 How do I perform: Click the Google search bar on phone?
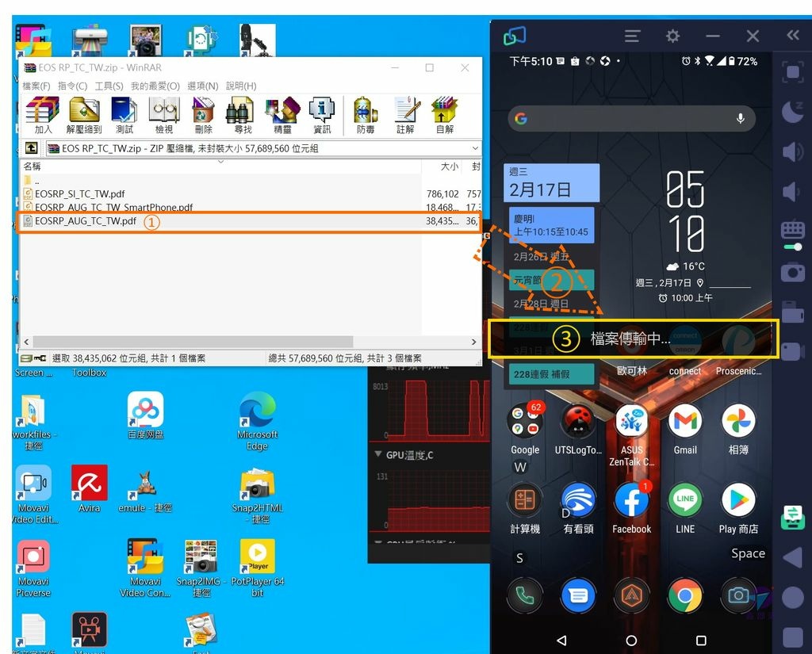click(632, 119)
